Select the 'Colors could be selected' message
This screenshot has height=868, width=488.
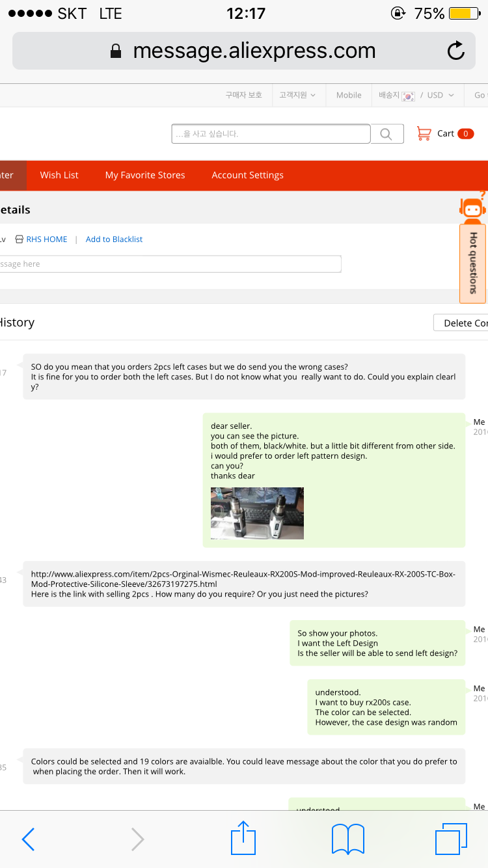point(244,766)
